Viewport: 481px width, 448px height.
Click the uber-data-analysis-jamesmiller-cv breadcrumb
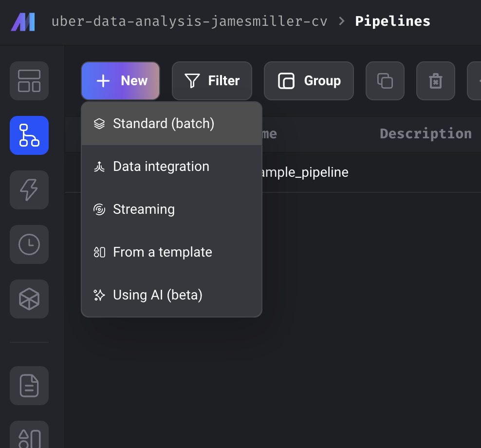coord(189,21)
